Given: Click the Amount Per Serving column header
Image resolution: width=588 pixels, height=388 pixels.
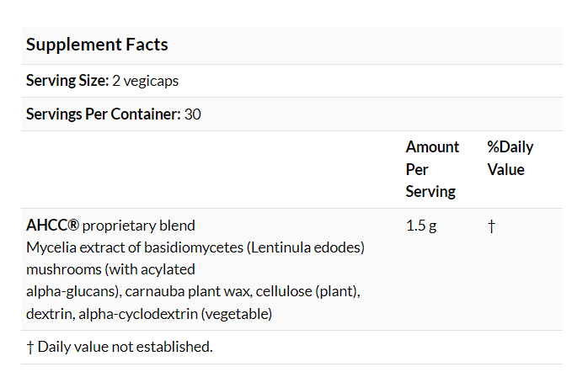Looking at the screenshot, I should pos(432,169).
